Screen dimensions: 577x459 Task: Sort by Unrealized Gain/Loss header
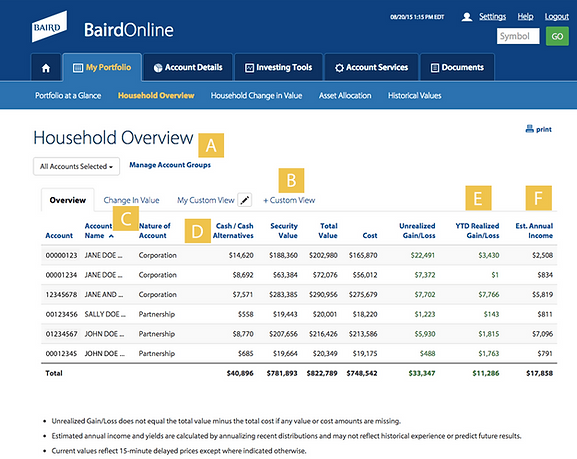coord(417,231)
